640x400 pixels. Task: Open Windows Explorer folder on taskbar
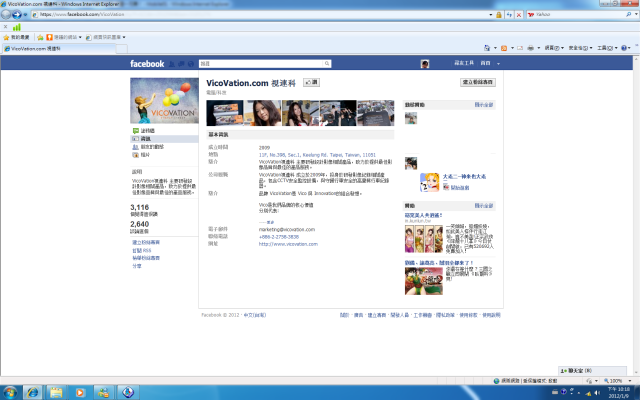56,393
